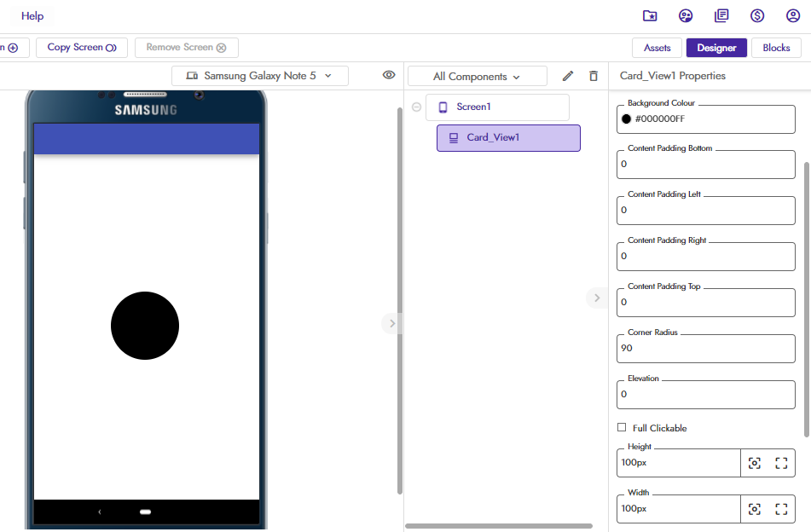811x532 pixels.
Task: Open the user account profile icon
Action: pos(793,16)
